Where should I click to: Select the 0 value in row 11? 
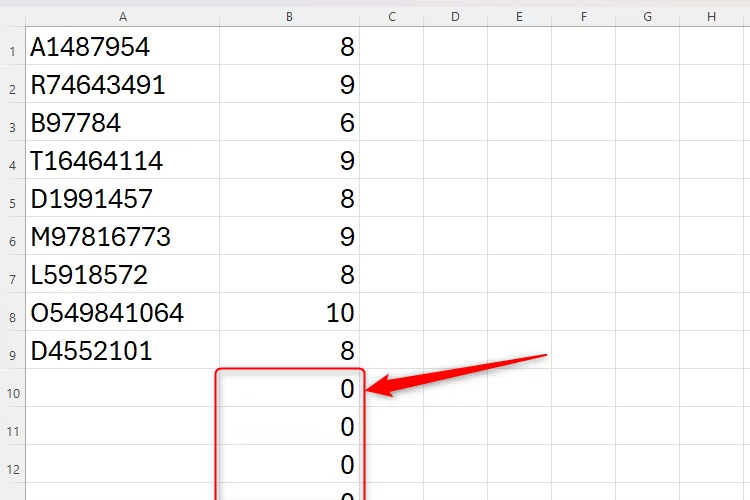(289, 426)
